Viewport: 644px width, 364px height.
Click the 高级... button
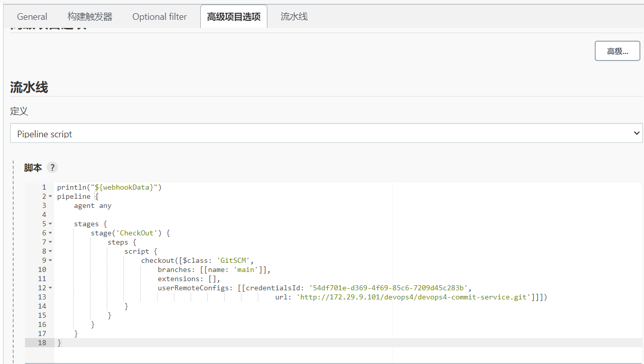618,51
